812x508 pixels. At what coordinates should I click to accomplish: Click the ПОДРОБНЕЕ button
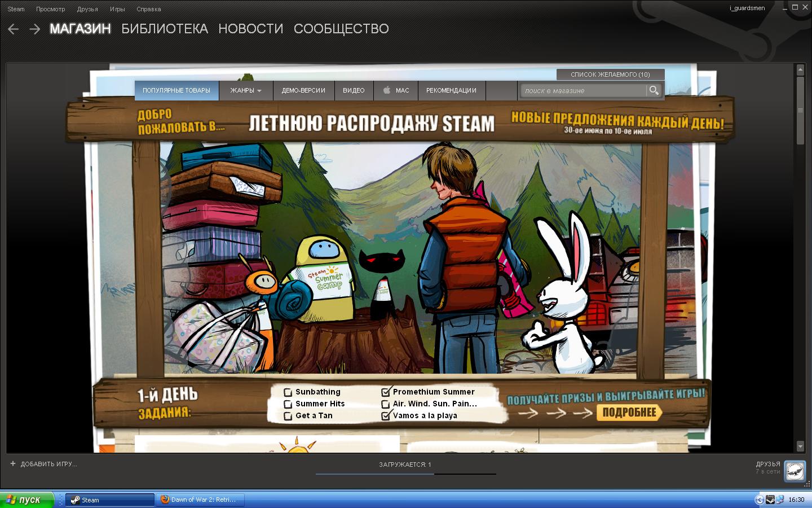click(x=629, y=412)
